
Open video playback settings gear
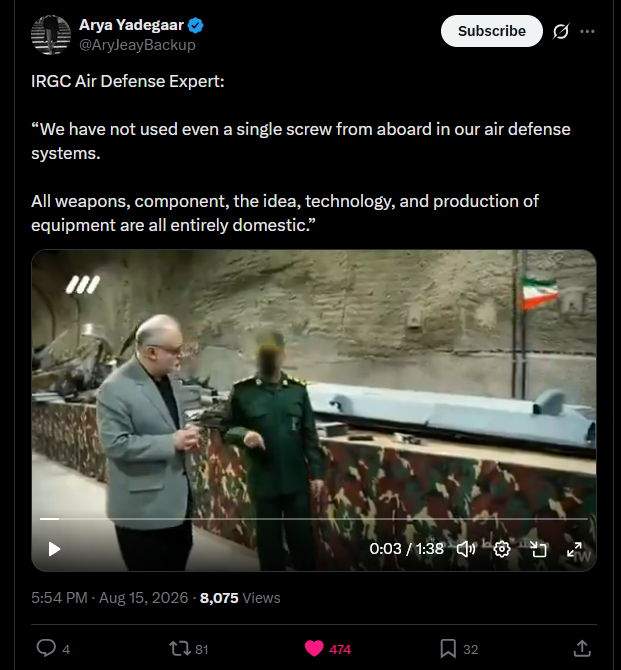[x=502, y=549]
